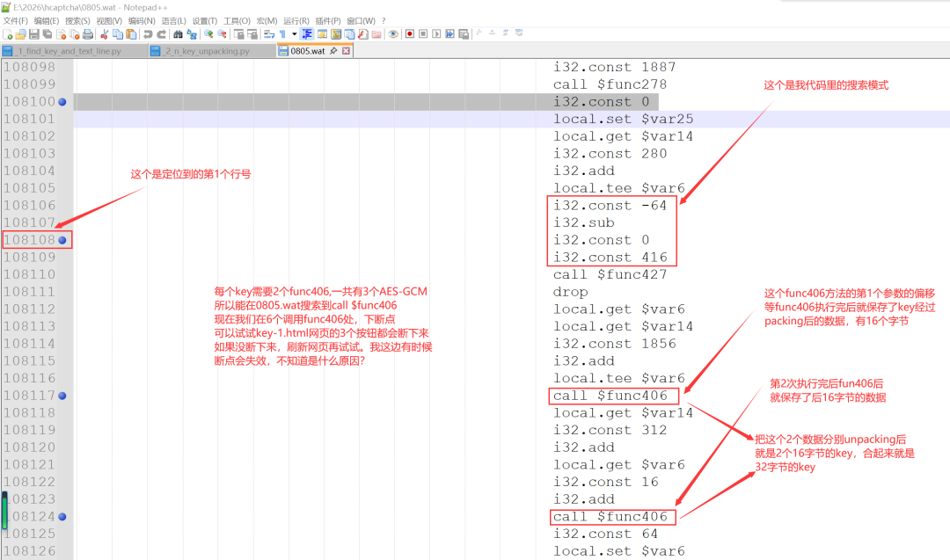Click the code line "i32.const 1856"
Viewport: 950px width, 560px height.
pos(614,343)
